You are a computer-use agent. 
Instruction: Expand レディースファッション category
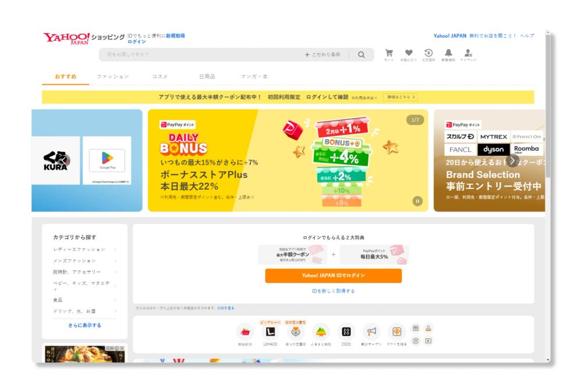click(84, 250)
